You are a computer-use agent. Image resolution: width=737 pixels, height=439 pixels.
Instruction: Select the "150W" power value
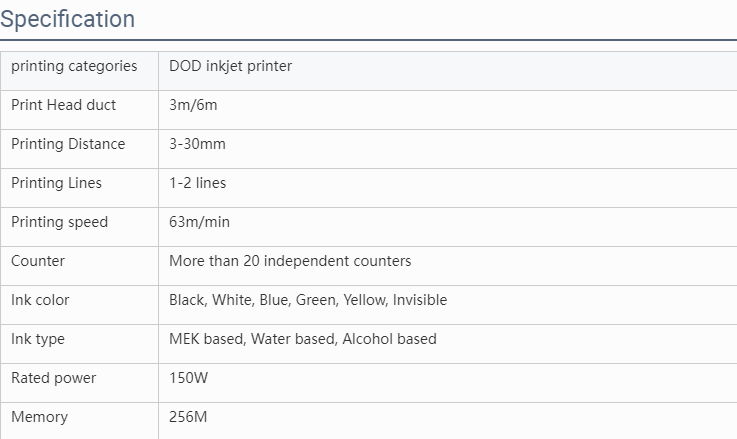click(x=189, y=378)
